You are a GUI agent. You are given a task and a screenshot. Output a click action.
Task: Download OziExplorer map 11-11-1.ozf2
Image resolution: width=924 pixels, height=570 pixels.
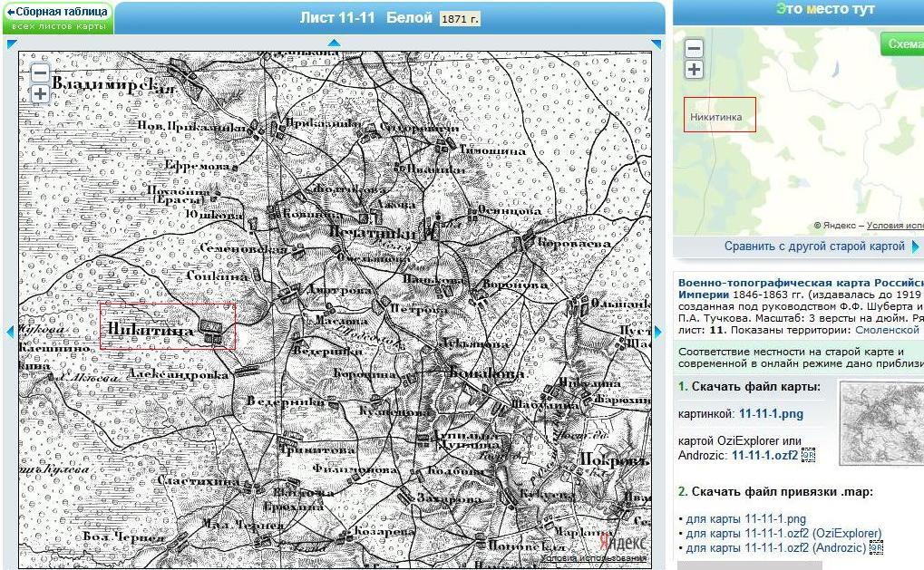coord(764,455)
